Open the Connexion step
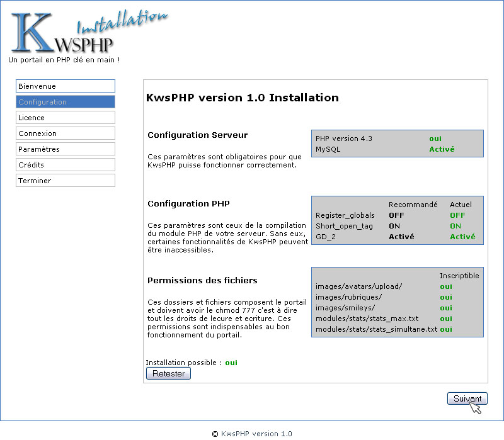The image size is (504, 440). click(x=66, y=133)
